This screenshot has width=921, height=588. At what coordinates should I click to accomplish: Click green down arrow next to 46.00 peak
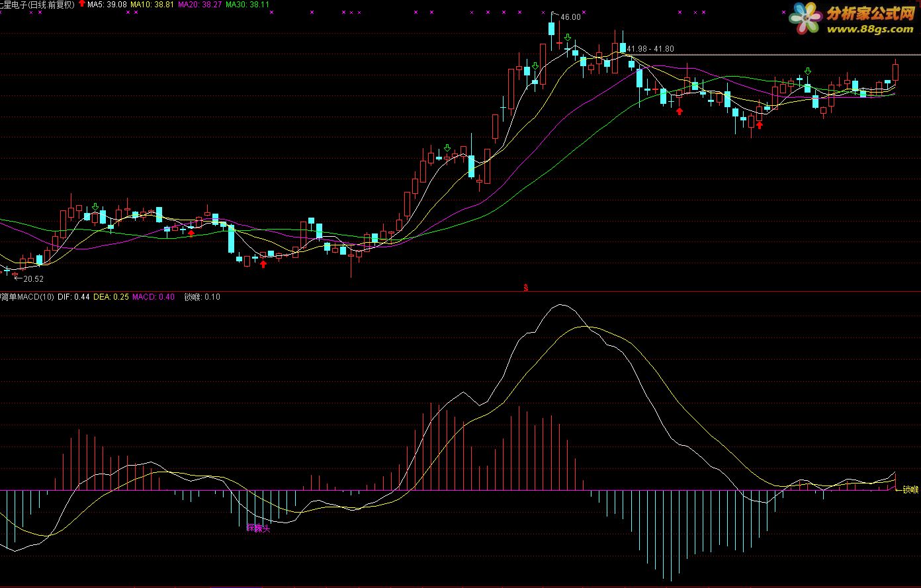(x=568, y=38)
